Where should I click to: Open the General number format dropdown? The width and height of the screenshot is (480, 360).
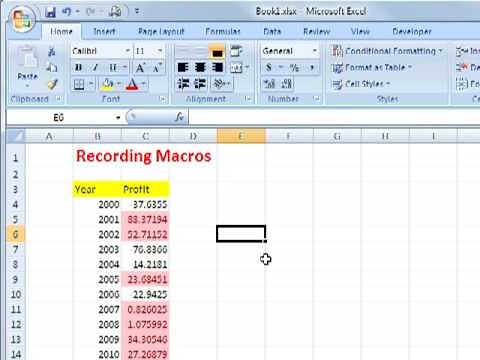(x=314, y=51)
